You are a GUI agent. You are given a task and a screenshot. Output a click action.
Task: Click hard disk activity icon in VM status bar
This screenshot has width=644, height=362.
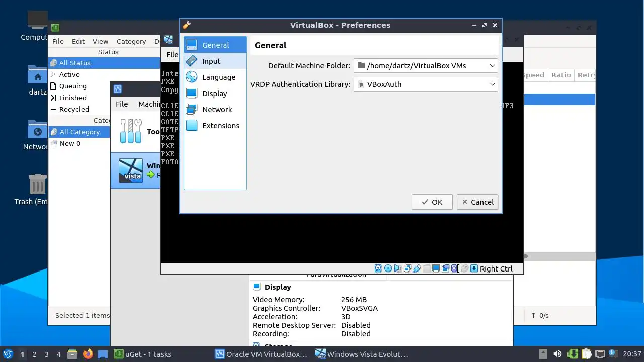point(378,268)
